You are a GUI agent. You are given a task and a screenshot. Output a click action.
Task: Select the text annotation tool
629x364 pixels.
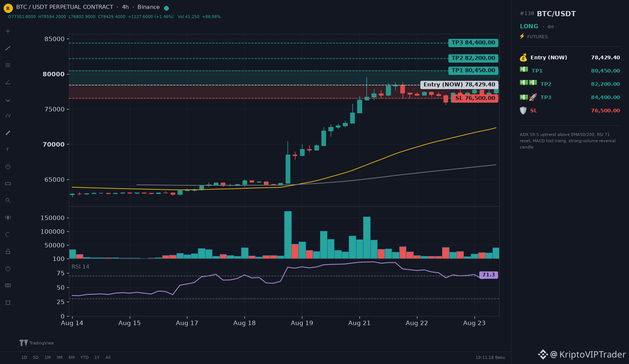[x=8, y=150]
